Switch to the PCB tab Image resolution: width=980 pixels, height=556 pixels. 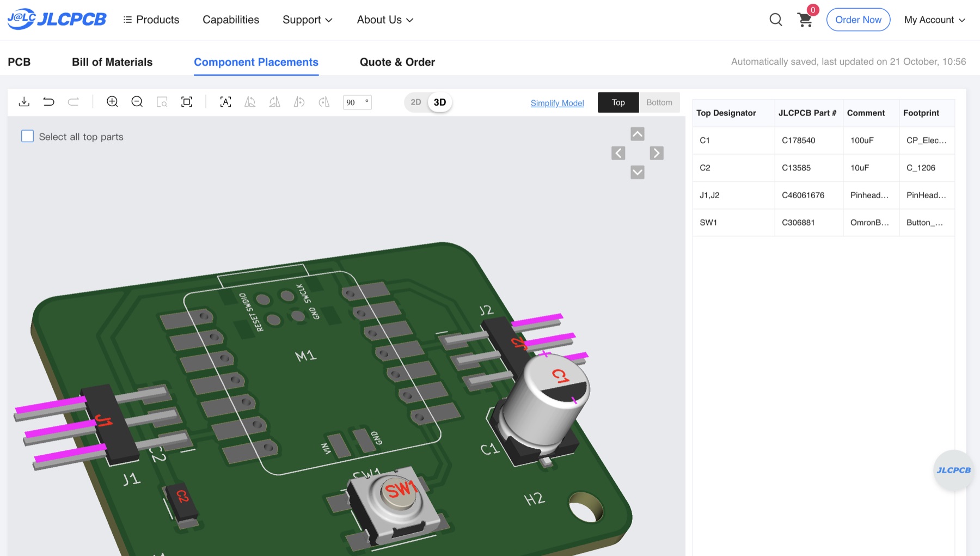19,62
